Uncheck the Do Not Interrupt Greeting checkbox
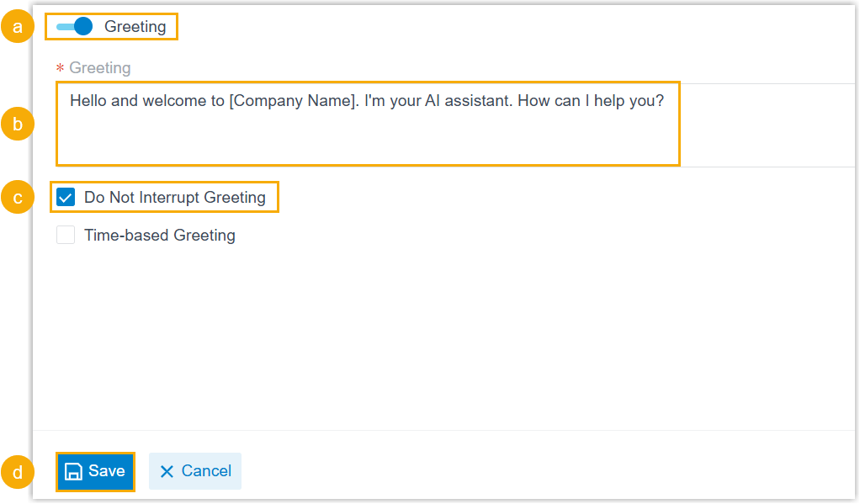The height and width of the screenshot is (504, 860). pos(66,199)
